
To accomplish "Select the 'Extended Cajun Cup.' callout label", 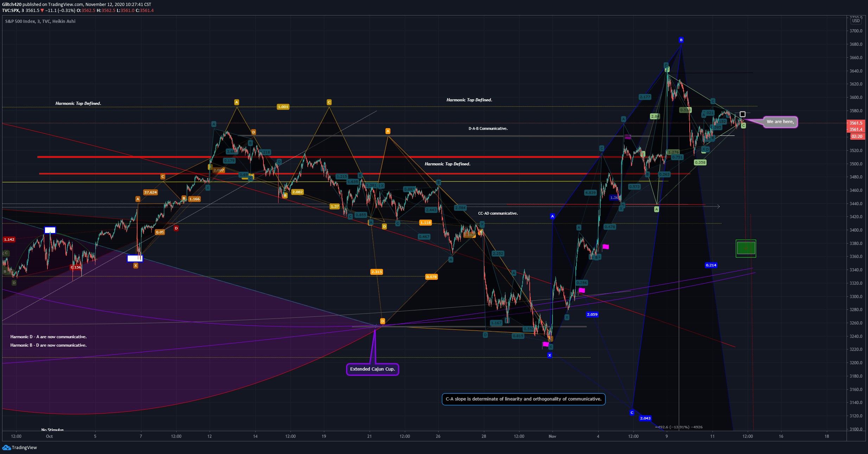I will pos(372,369).
